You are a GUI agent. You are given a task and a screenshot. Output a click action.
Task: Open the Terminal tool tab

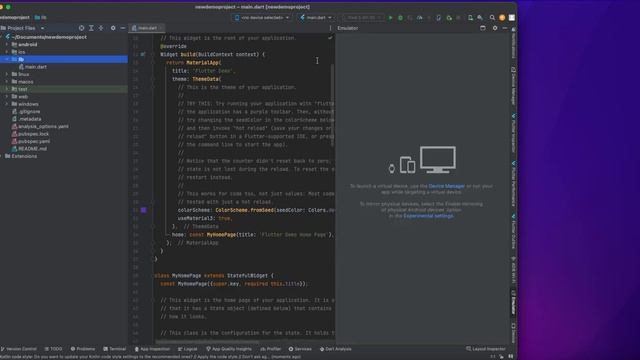[x=115, y=349]
